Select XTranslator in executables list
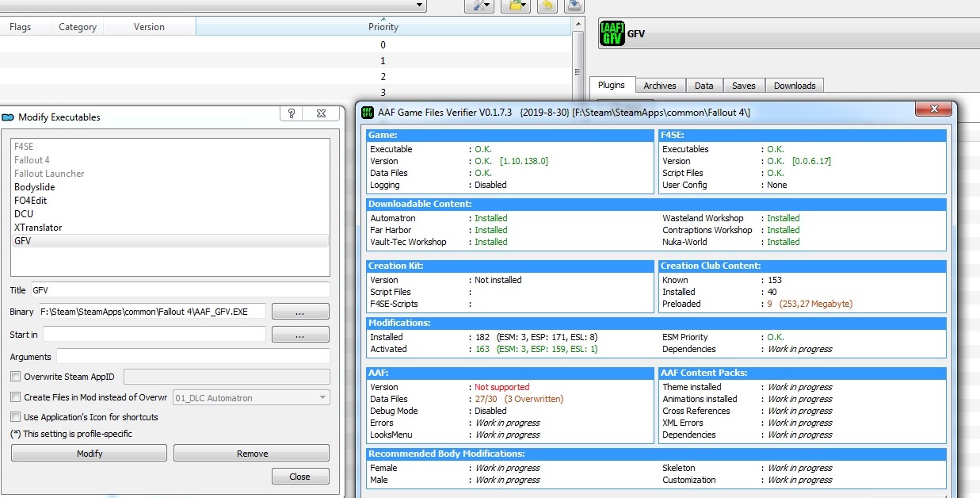The image size is (980, 498). [x=170, y=228]
